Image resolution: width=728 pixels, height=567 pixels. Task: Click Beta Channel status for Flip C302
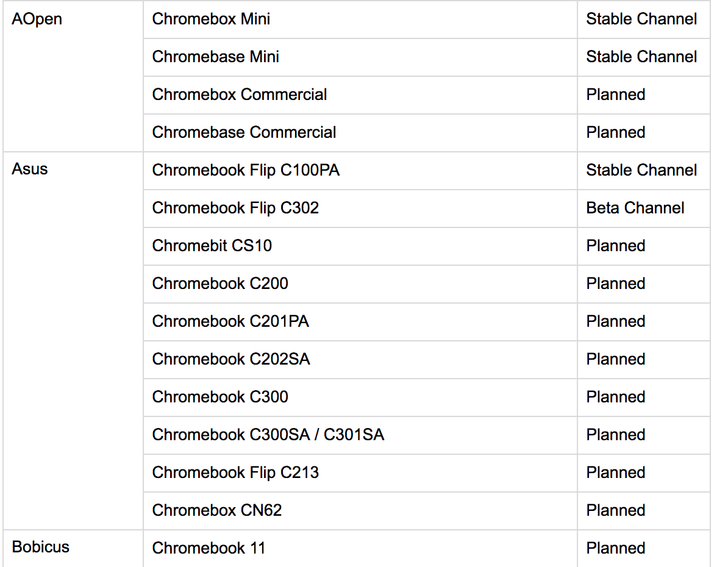click(x=635, y=208)
